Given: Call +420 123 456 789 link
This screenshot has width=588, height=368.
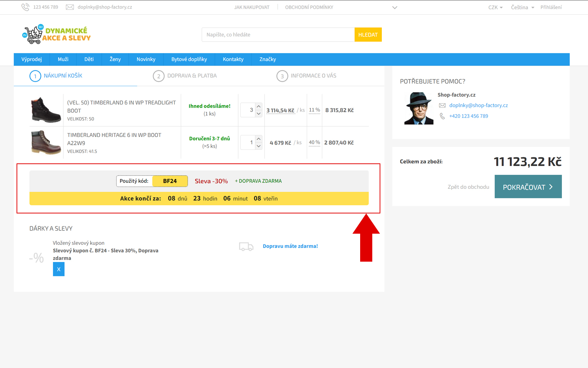Looking at the screenshot, I should (469, 116).
